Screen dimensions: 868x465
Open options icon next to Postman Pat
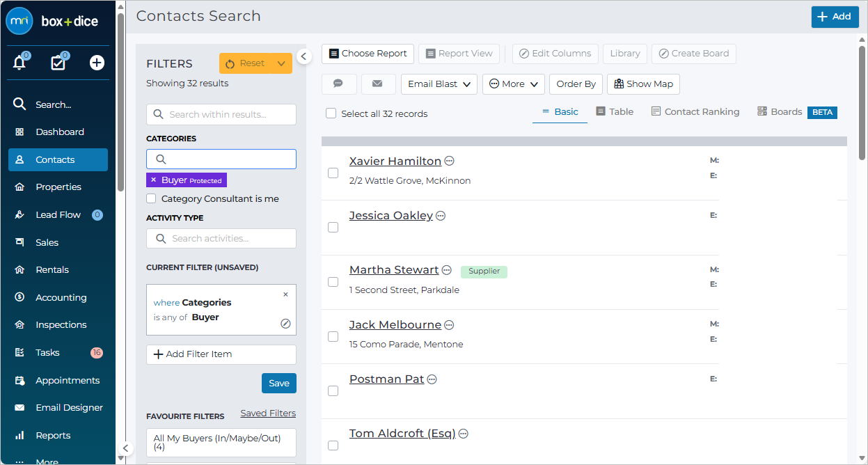[x=432, y=379]
